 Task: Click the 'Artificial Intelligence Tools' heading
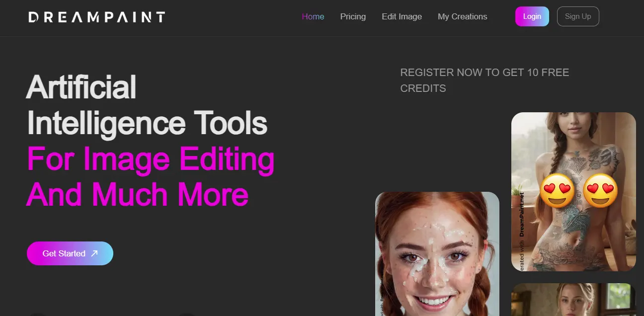147,105
